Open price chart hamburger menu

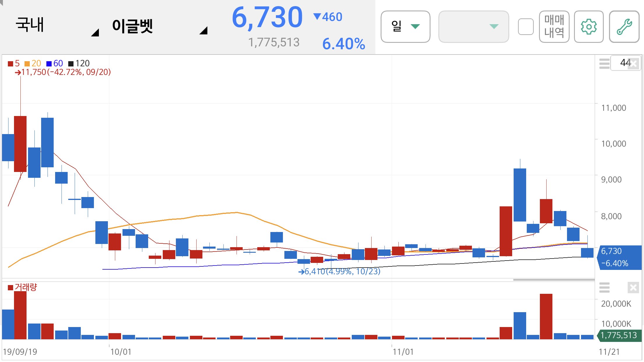[x=604, y=63]
